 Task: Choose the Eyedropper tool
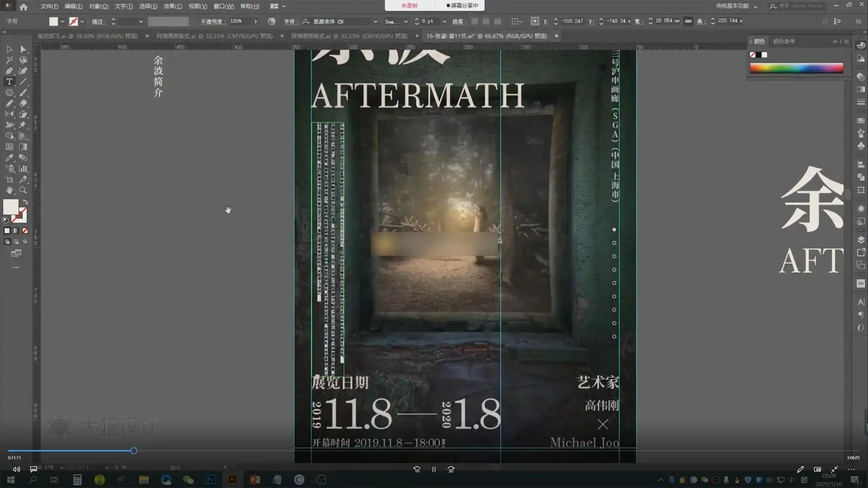[x=9, y=158]
